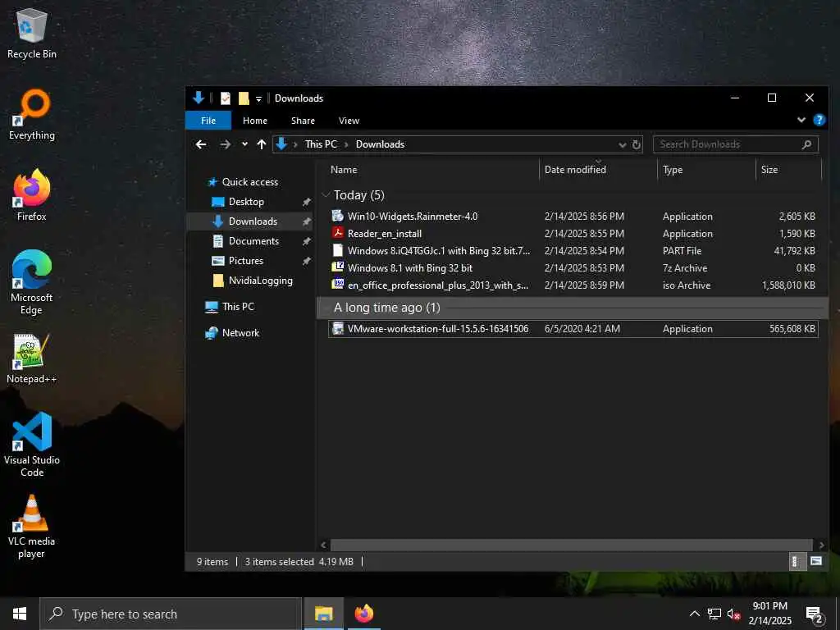The height and width of the screenshot is (630, 840).
Task: Refresh the Downloads folder view
Action: pos(636,144)
